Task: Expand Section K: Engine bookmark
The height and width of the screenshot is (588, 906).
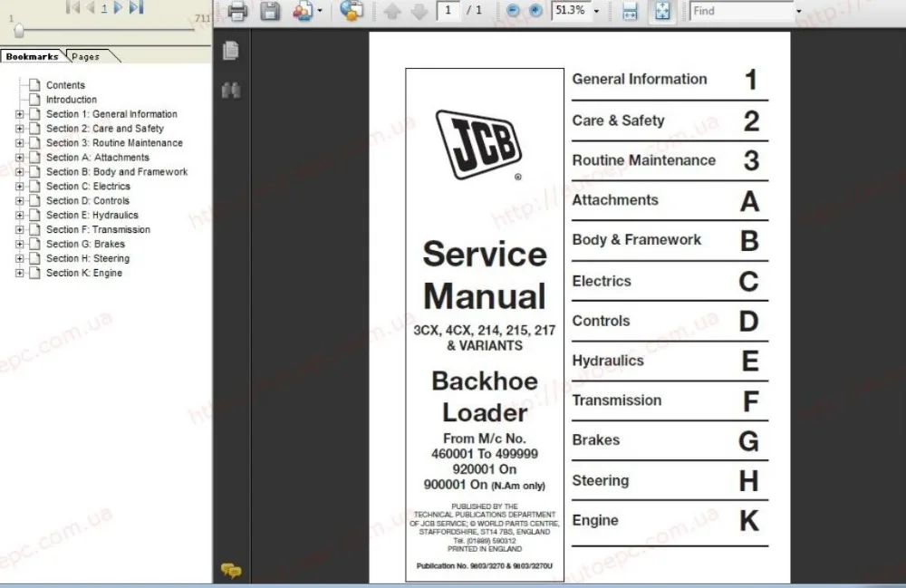Action: click(x=20, y=274)
